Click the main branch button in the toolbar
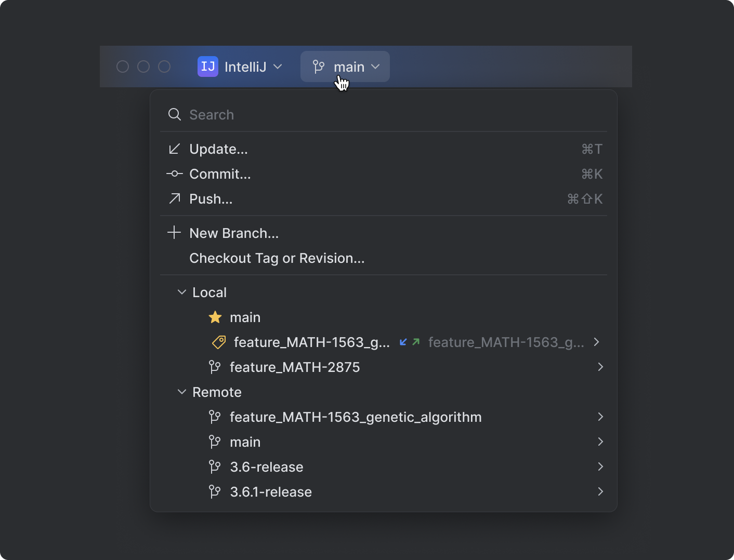This screenshot has width=734, height=560. click(x=345, y=66)
